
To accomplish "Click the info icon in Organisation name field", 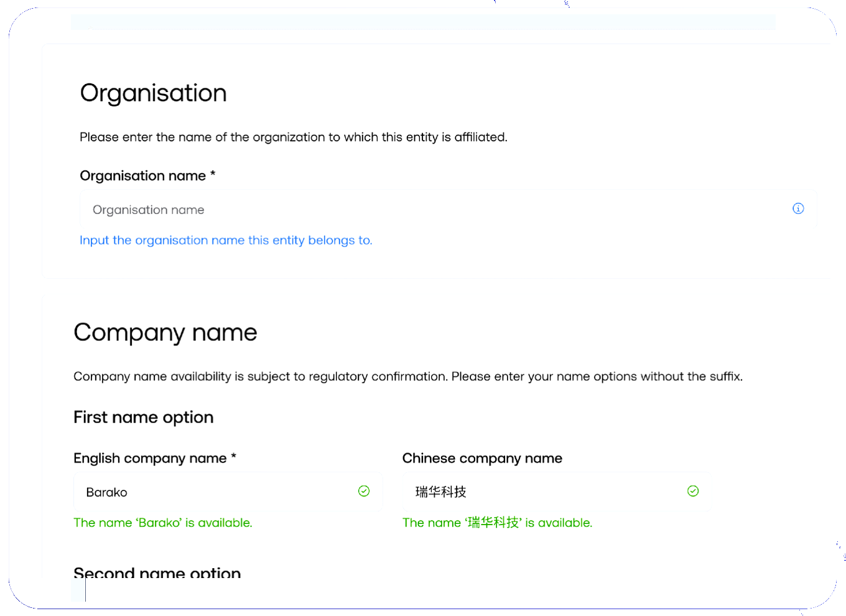I will (x=798, y=208).
